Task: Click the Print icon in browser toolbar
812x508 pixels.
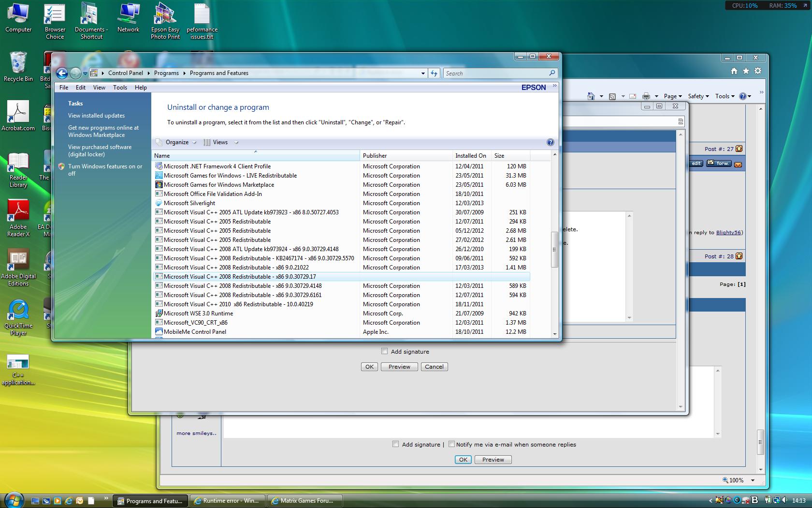Action: pos(646,96)
